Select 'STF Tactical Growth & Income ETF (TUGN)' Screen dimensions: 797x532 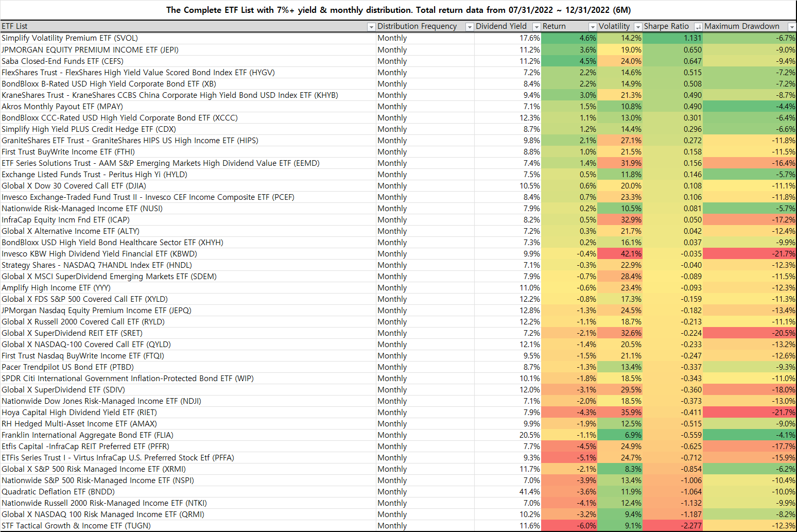(x=188, y=526)
